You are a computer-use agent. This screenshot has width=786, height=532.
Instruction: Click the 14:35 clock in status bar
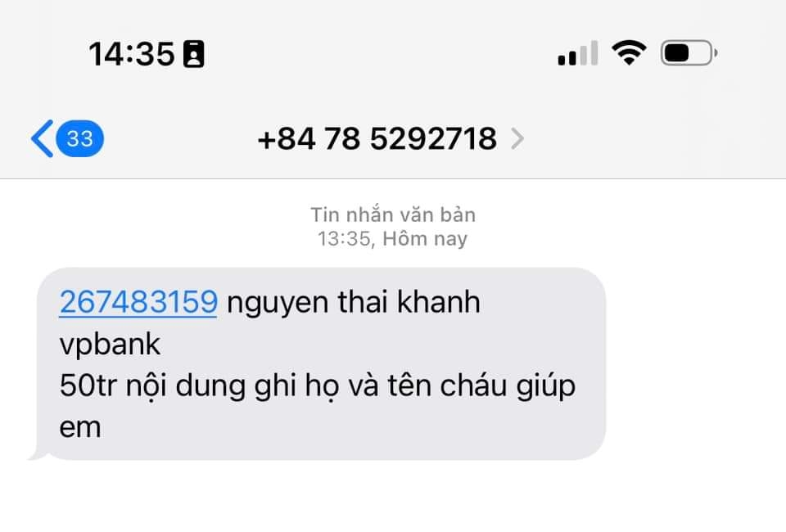coord(132,53)
